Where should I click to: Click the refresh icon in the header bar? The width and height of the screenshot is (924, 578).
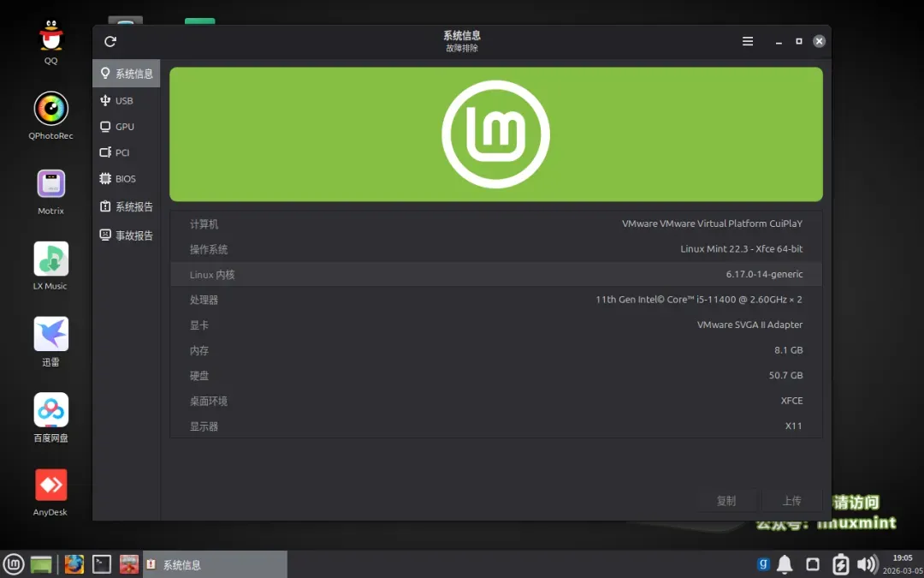110,41
